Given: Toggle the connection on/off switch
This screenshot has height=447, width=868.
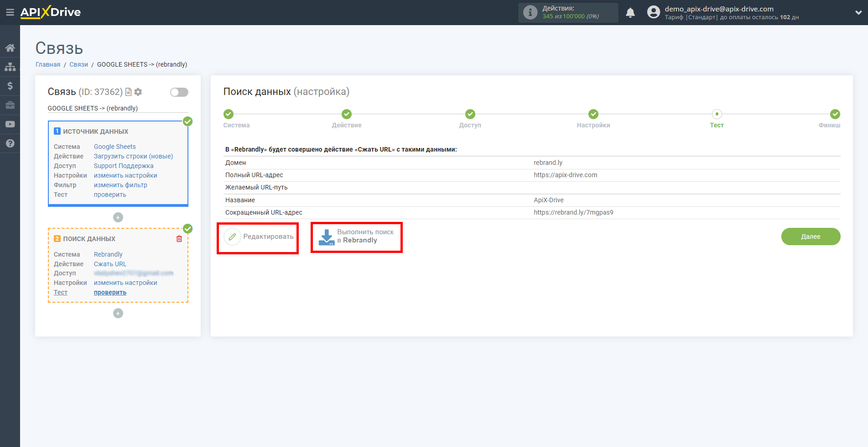Looking at the screenshot, I should pyautogui.click(x=179, y=92).
